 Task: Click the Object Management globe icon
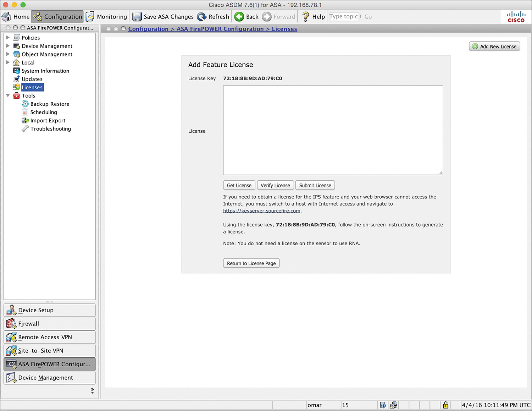coord(17,54)
